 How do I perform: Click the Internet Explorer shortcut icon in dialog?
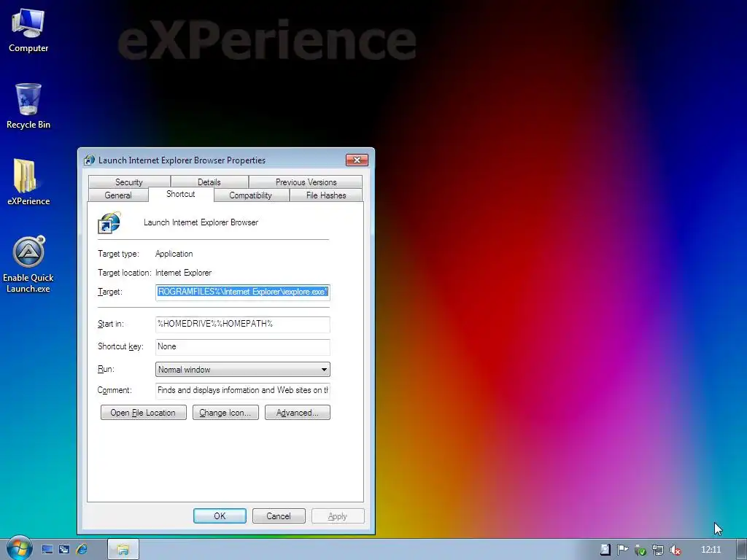point(109,223)
